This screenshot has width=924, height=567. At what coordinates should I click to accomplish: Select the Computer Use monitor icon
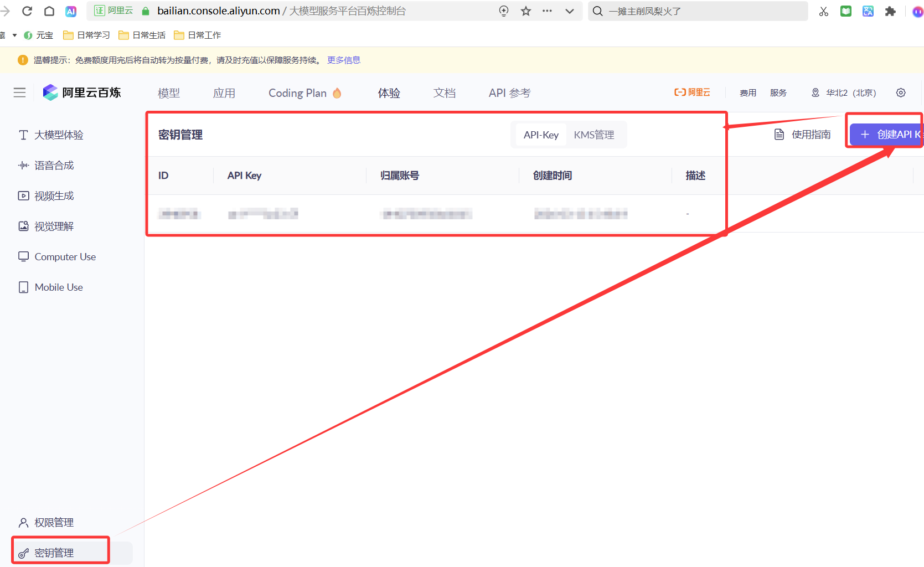(23, 256)
